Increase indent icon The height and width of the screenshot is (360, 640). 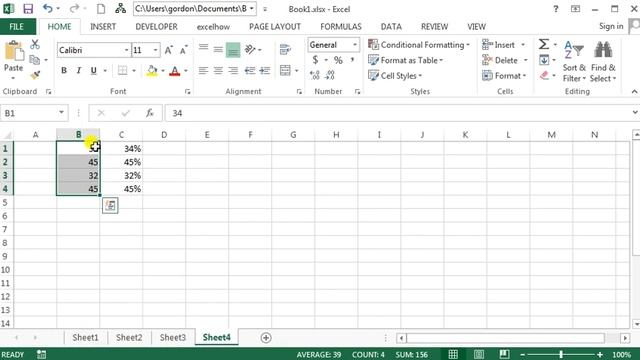264,71
